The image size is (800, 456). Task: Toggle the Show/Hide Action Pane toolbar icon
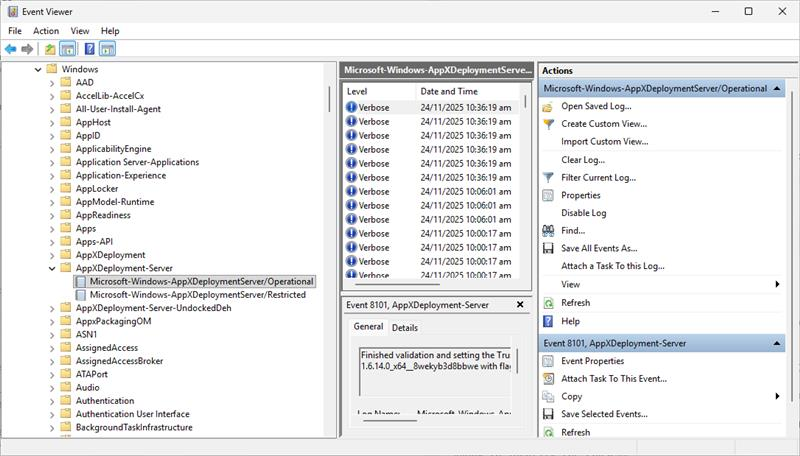[x=107, y=49]
